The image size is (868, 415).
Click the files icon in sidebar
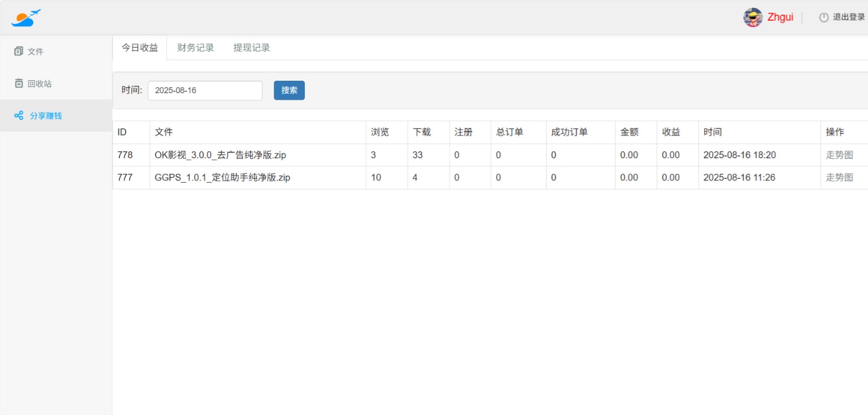click(x=18, y=51)
